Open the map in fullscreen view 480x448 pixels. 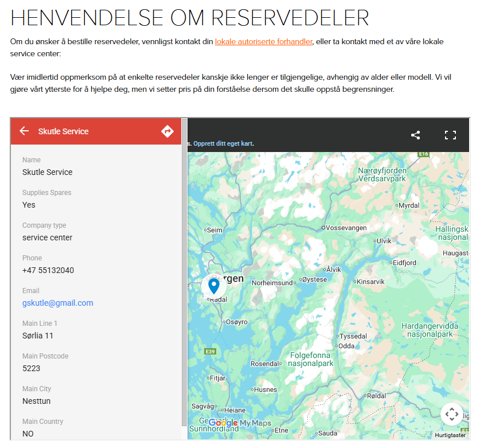click(450, 135)
